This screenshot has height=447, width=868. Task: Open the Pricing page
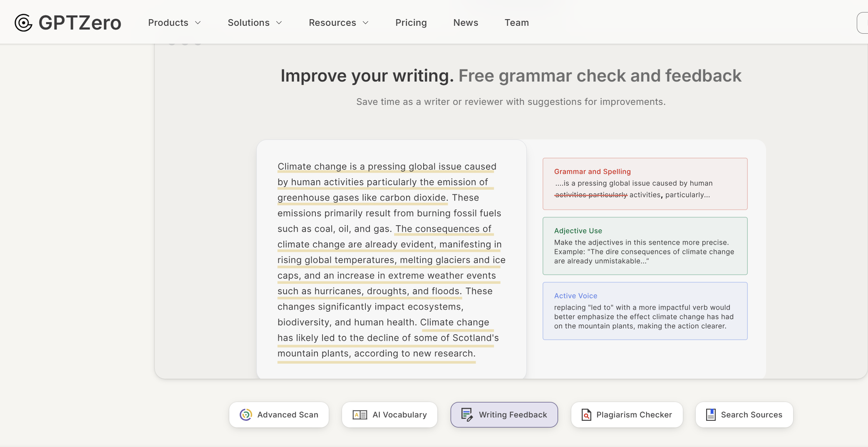point(411,22)
